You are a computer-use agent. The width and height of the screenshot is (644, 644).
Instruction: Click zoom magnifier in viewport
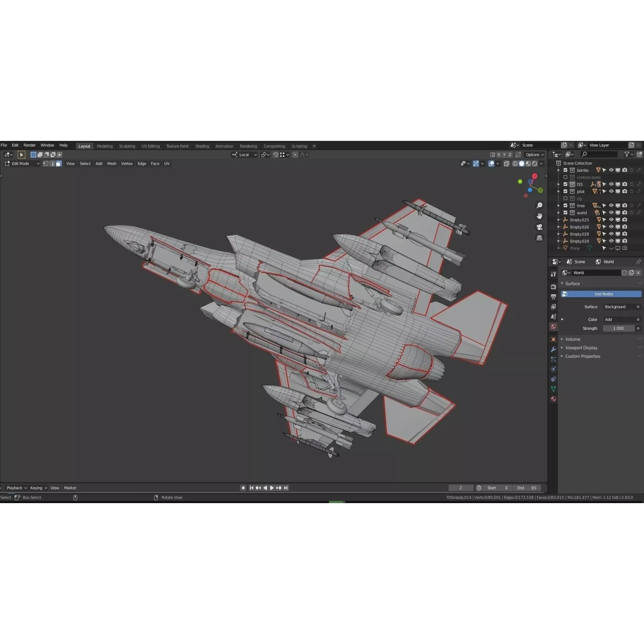(539, 205)
